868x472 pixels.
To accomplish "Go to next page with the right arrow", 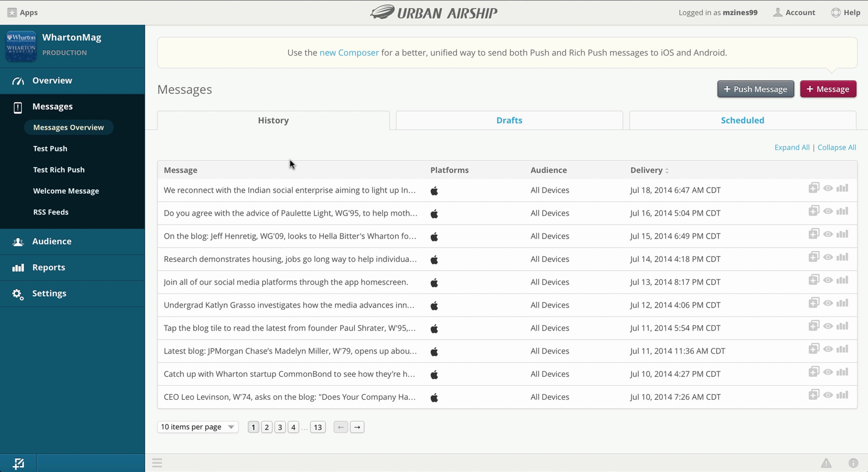I will [357, 427].
